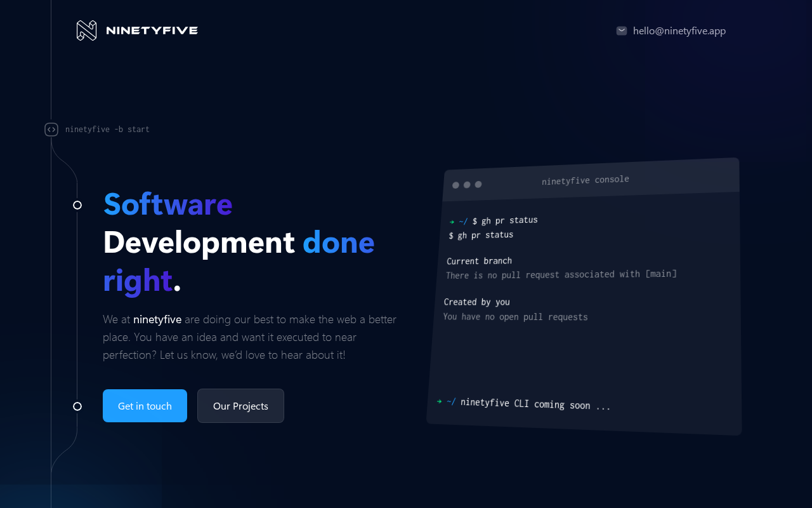
Task: Click the 'Software' heading word
Action: point(168,204)
